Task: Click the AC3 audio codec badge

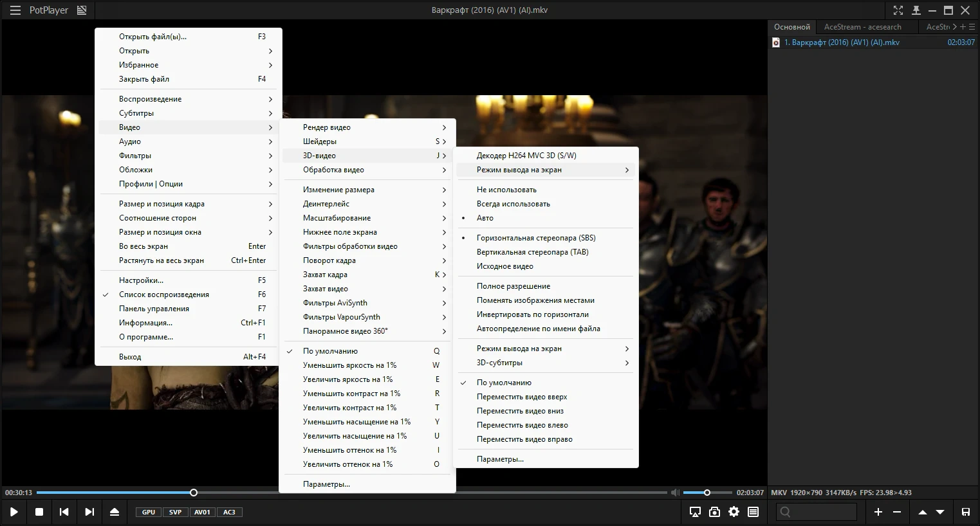Action: (x=229, y=512)
